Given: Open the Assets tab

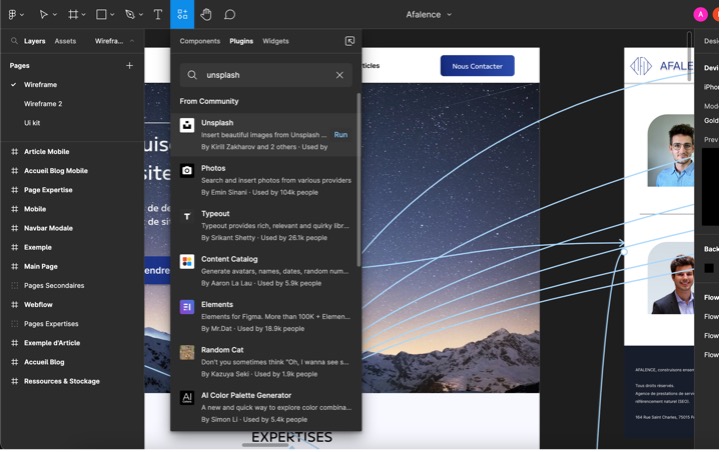Looking at the screenshot, I should [x=65, y=41].
